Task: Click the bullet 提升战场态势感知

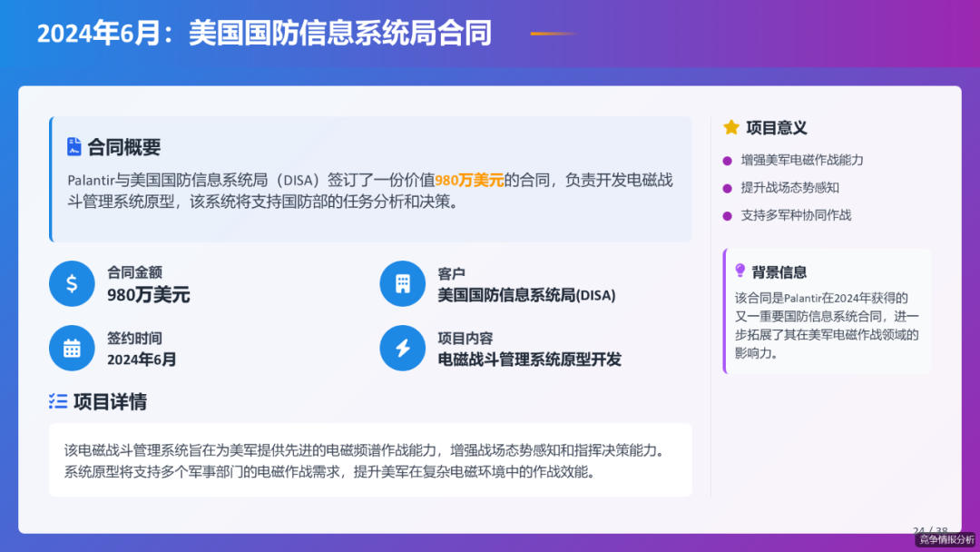Action: click(789, 188)
